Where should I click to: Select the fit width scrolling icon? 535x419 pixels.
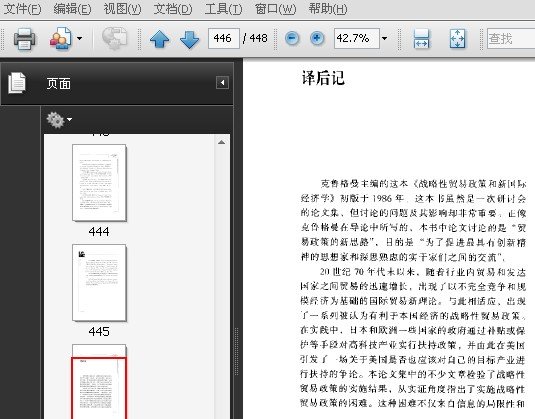pyautogui.click(x=421, y=39)
